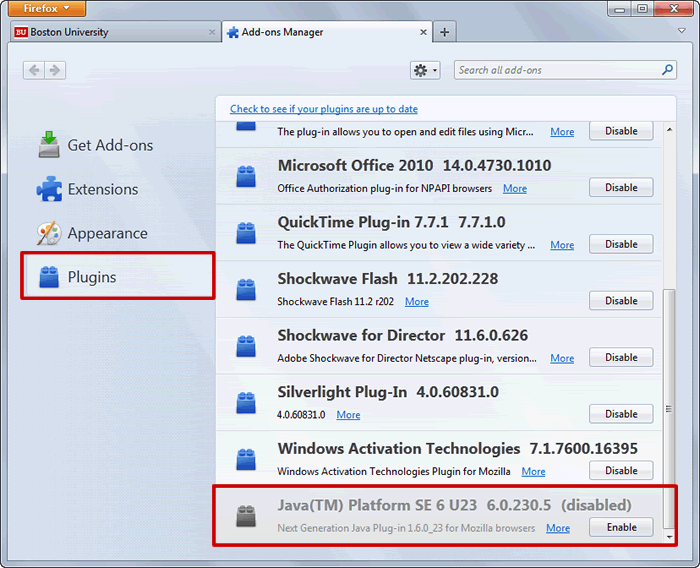700x568 pixels.
Task: Select Java(TM) Platform SE 6 U23 title
Action: [454, 505]
